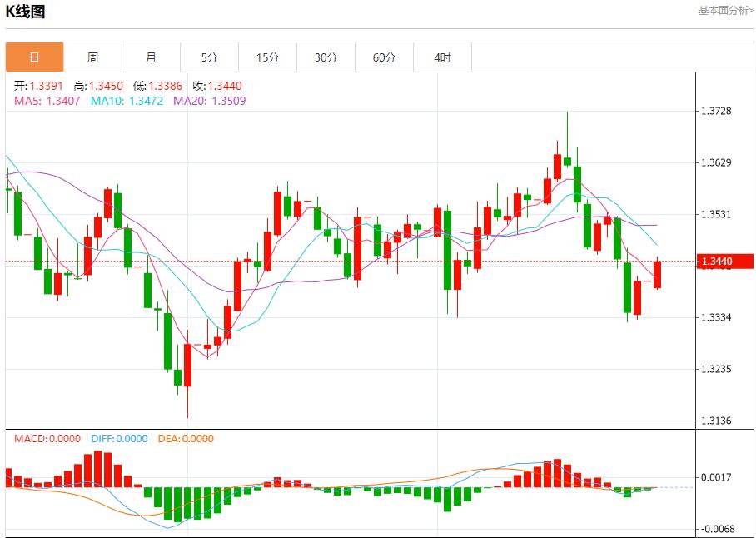Select the 15分 fifteen-minute timeframe
The image size is (756, 538).
tap(268, 57)
